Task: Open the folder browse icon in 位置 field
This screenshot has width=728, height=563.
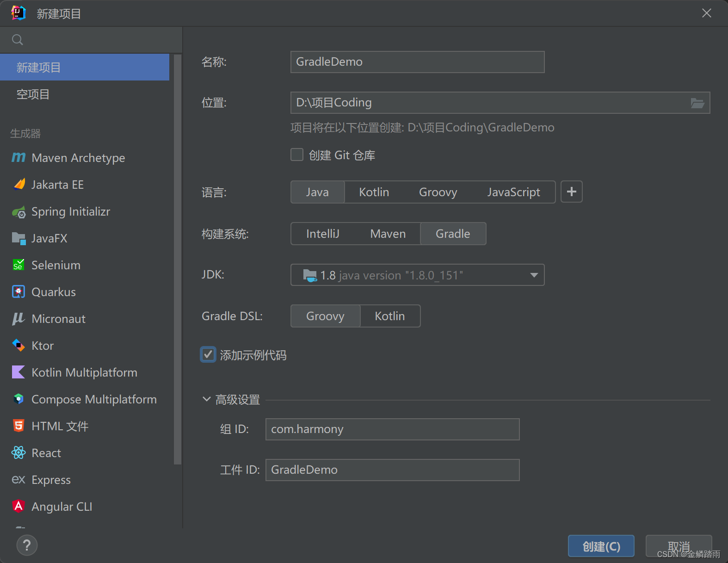Action: tap(697, 103)
